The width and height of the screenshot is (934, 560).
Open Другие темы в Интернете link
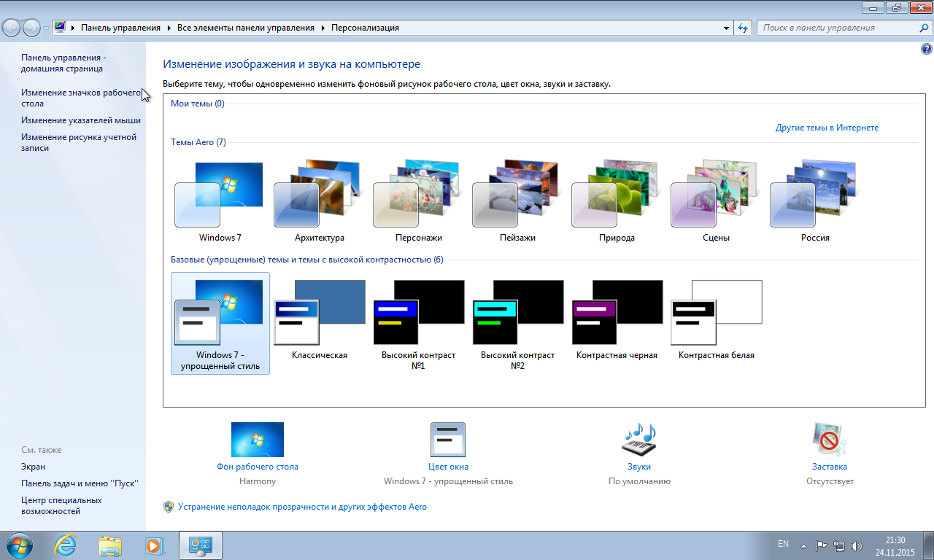point(827,128)
